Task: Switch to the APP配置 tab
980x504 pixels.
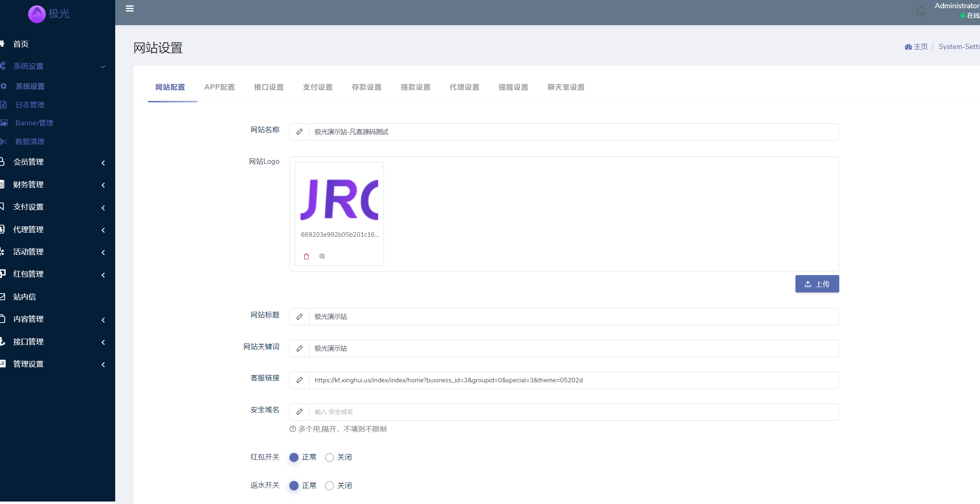Action: pos(219,87)
